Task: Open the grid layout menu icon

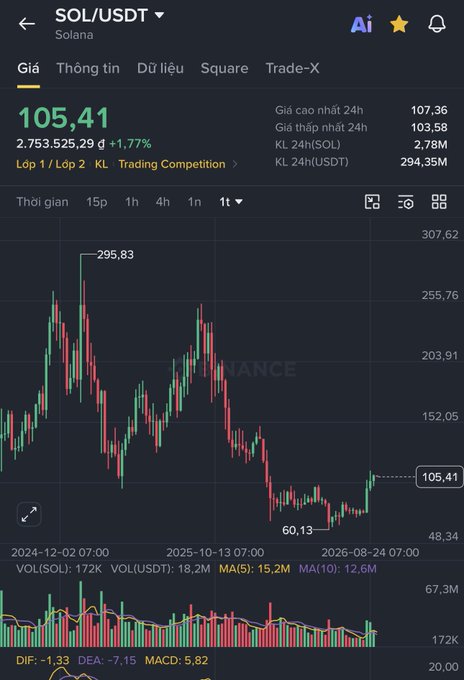Action: click(439, 202)
